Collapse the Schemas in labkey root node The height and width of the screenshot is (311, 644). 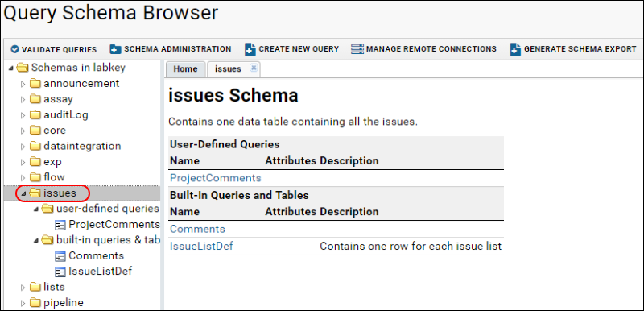[10, 68]
